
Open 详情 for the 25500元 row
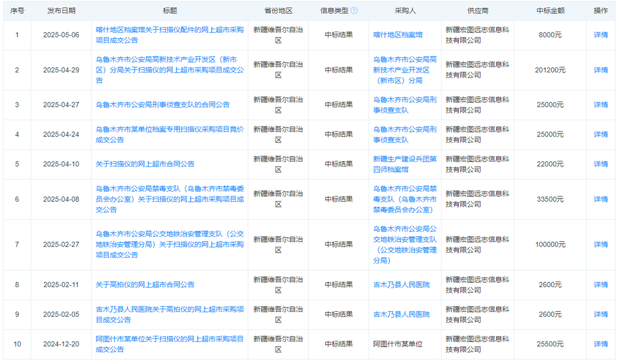coord(601,344)
